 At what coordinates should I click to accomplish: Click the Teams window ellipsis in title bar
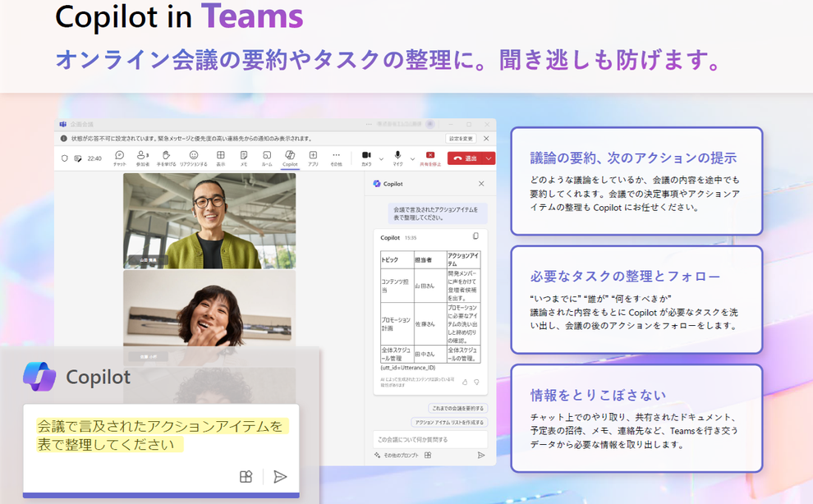point(369,125)
